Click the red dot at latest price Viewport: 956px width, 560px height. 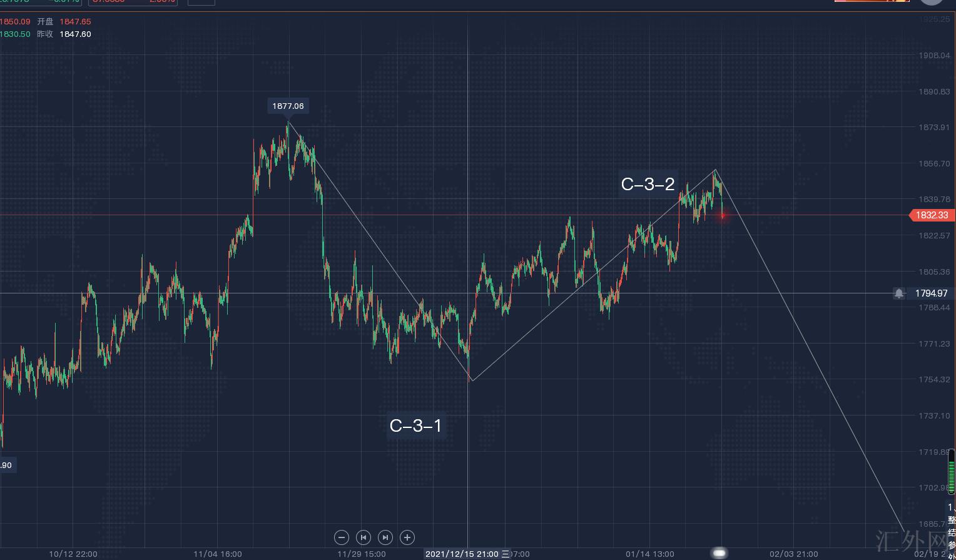(x=723, y=215)
